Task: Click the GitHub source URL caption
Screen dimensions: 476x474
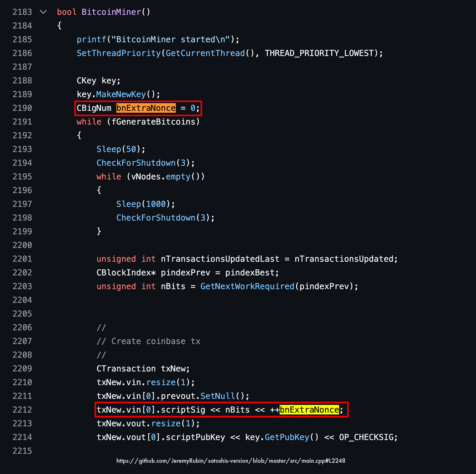Action: [231, 461]
